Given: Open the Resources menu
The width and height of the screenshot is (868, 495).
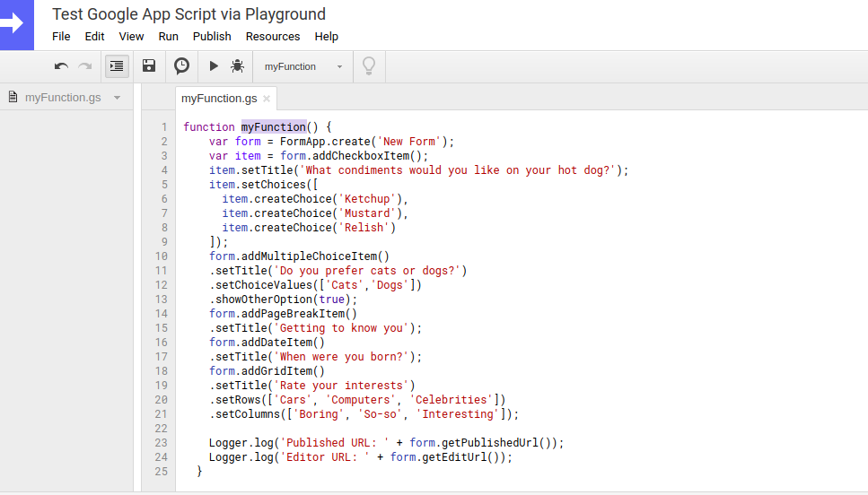Looking at the screenshot, I should pyautogui.click(x=273, y=37).
